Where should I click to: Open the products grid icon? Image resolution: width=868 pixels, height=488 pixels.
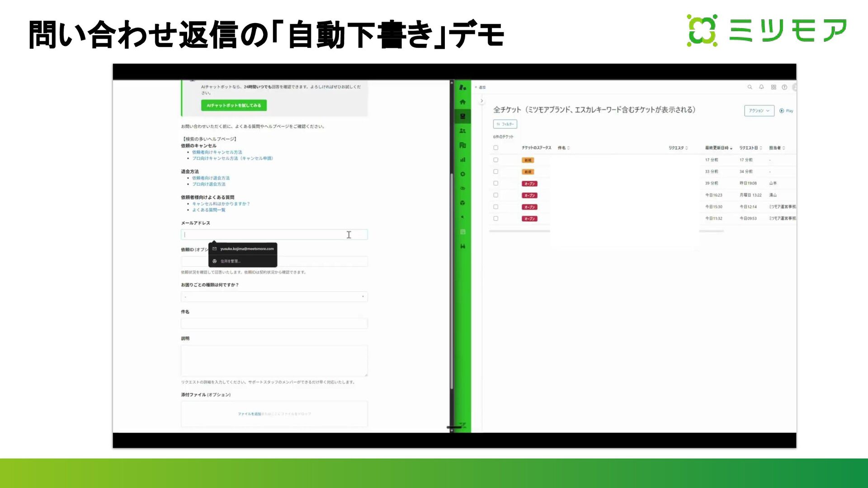click(x=774, y=87)
